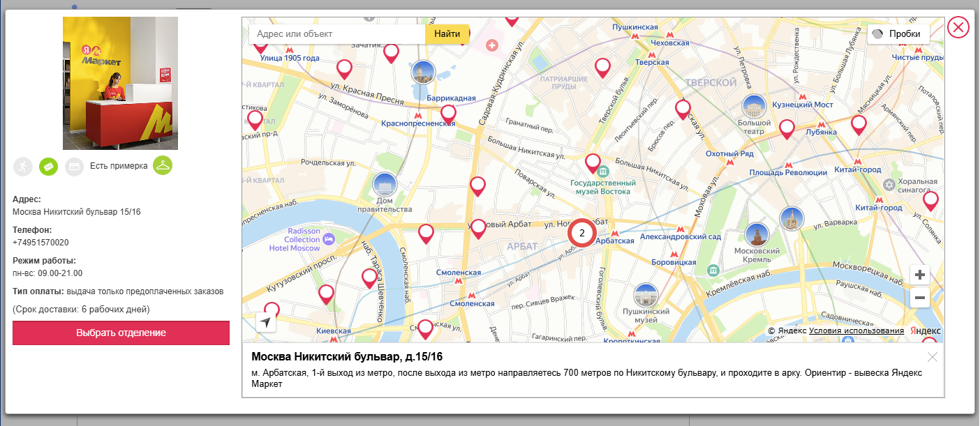980x426 pixels.
Task: Click the working hours пн-вс: 09.00-21.00
Action: tap(47, 273)
